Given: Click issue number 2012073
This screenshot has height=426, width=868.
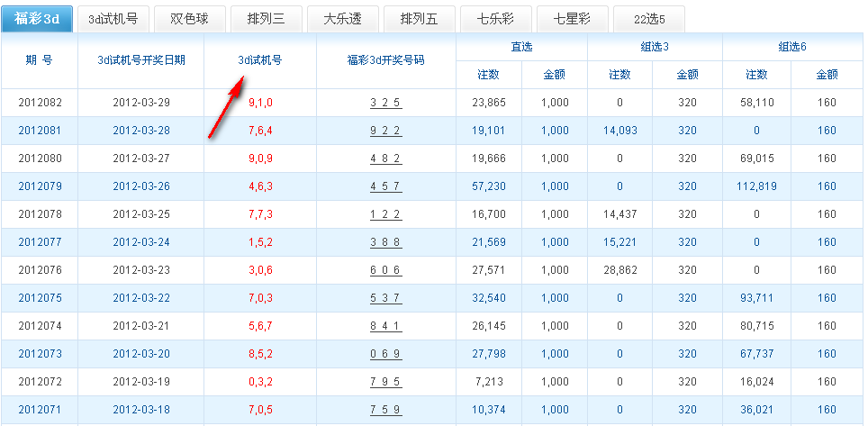Looking at the screenshot, I should tap(40, 354).
